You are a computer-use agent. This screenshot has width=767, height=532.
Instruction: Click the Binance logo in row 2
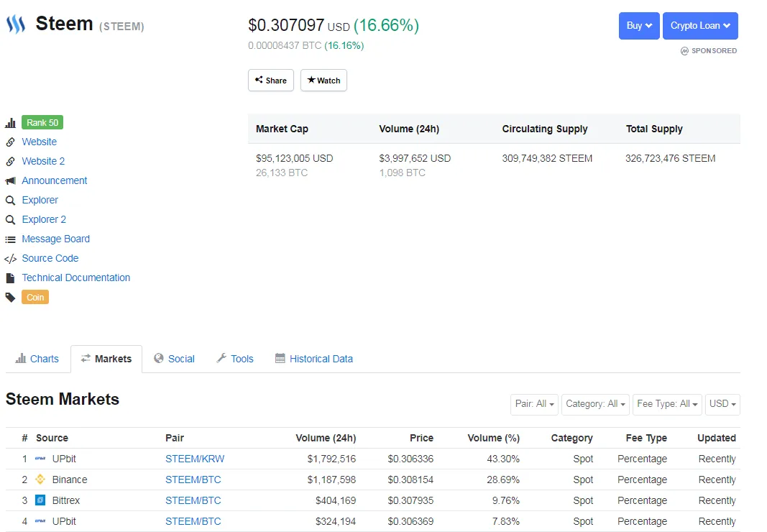(x=40, y=480)
